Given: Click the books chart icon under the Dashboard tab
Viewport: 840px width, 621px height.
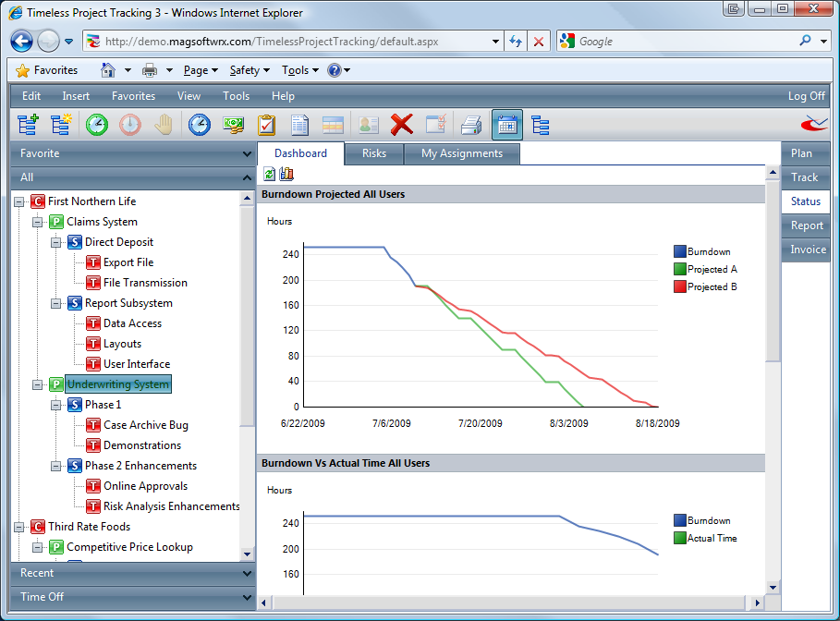Looking at the screenshot, I should pyautogui.click(x=286, y=174).
